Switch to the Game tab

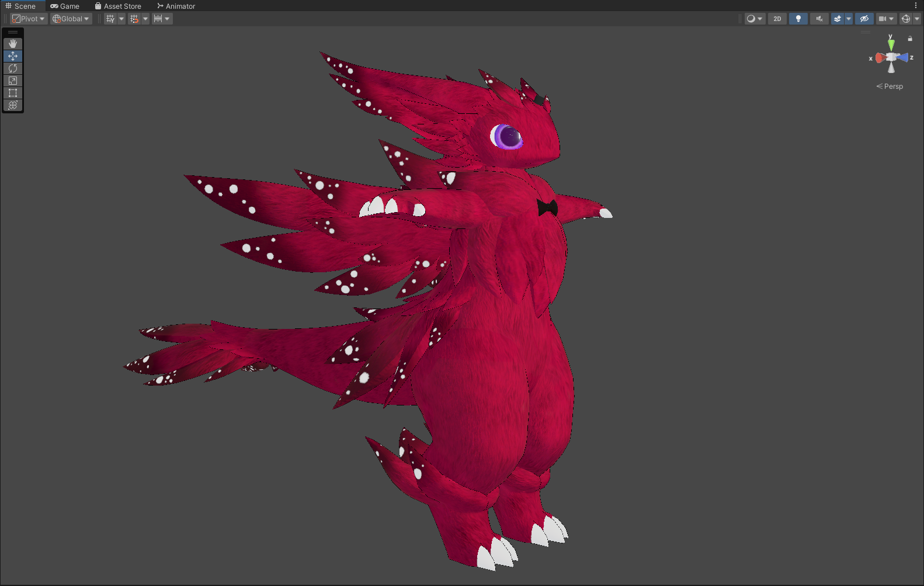[65, 6]
